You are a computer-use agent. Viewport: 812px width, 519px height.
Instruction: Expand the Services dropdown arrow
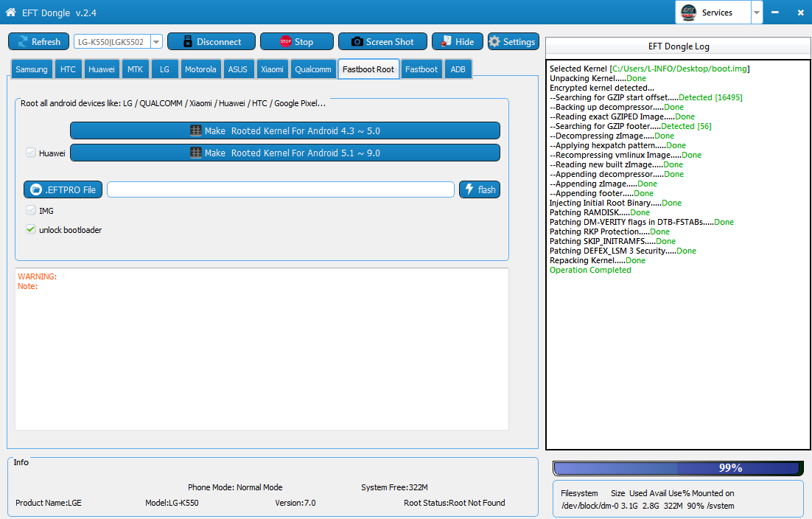click(x=757, y=13)
